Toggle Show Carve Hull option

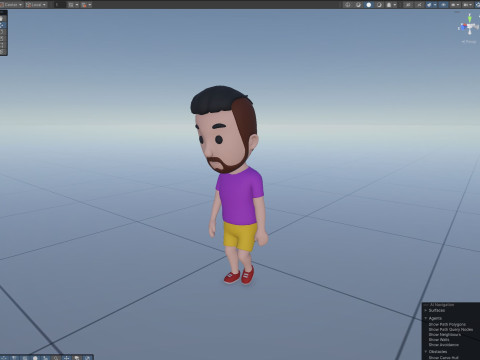click(x=444, y=357)
